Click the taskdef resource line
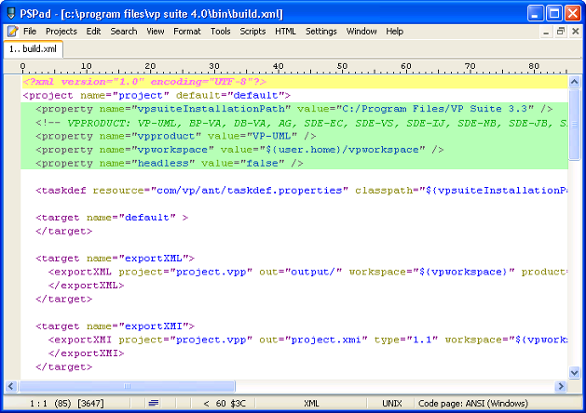586x413 pixels. click(302, 191)
